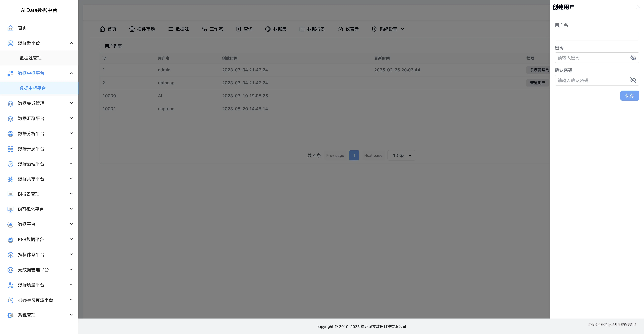The width and height of the screenshot is (644, 334).
Task: Close the 创建用户 drawer
Action: (x=638, y=7)
